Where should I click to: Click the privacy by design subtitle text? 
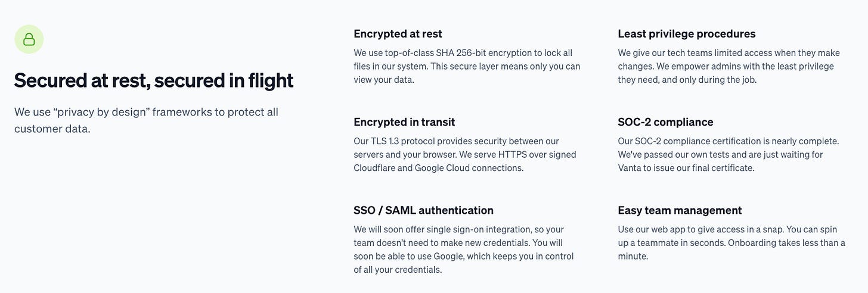point(146,120)
